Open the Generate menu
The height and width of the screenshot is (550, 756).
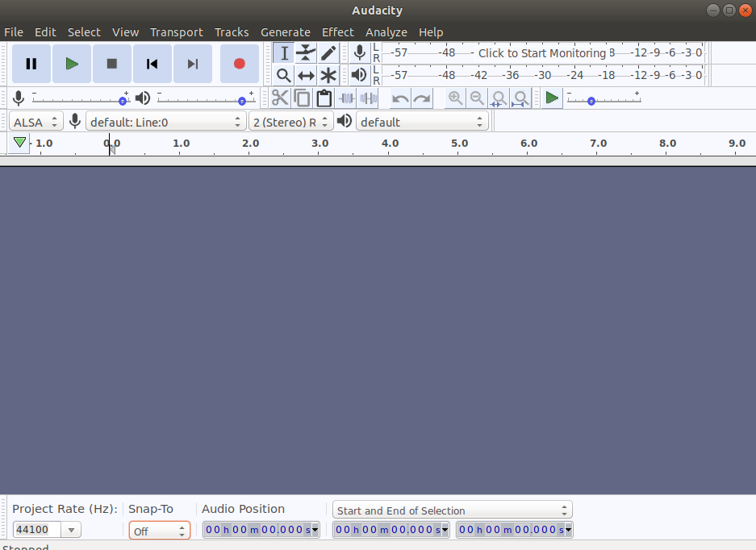click(286, 32)
